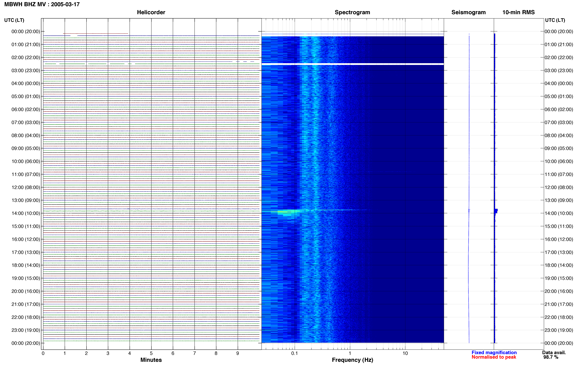Click the title "MBWH BHZ MV : 2005-03-17"
Viewport: 588px width, 368px height.
(42, 4)
